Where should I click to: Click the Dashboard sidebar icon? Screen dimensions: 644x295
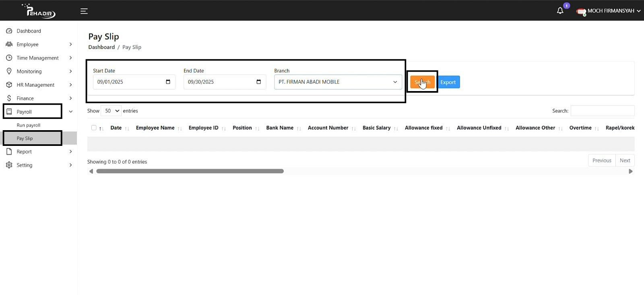click(x=9, y=31)
